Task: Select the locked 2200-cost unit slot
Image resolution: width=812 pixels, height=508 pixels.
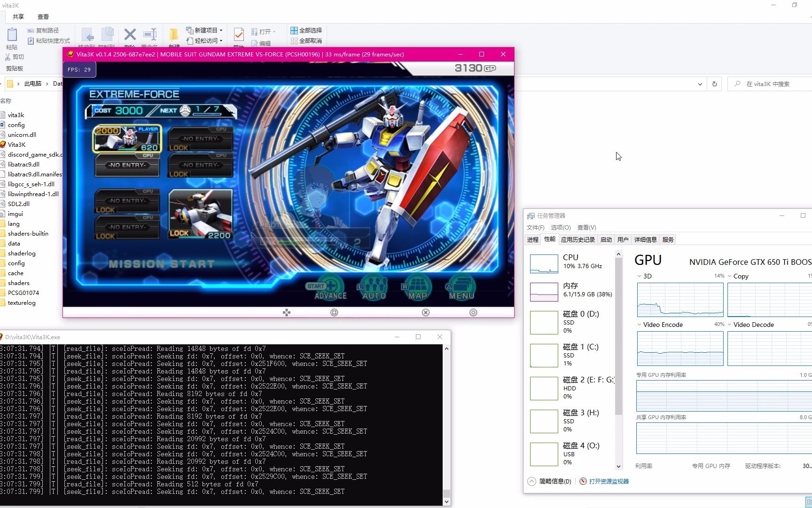Action: pyautogui.click(x=201, y=214)
